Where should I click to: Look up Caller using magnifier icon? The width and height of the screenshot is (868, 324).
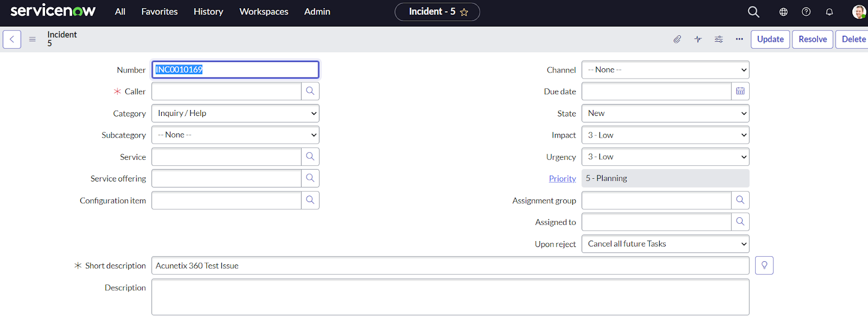[x=310, y=91]
